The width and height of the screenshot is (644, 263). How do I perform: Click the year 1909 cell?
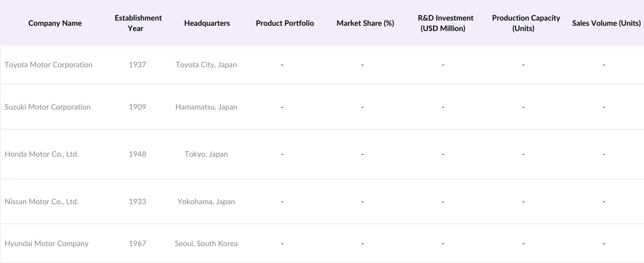tap(137, 107)
